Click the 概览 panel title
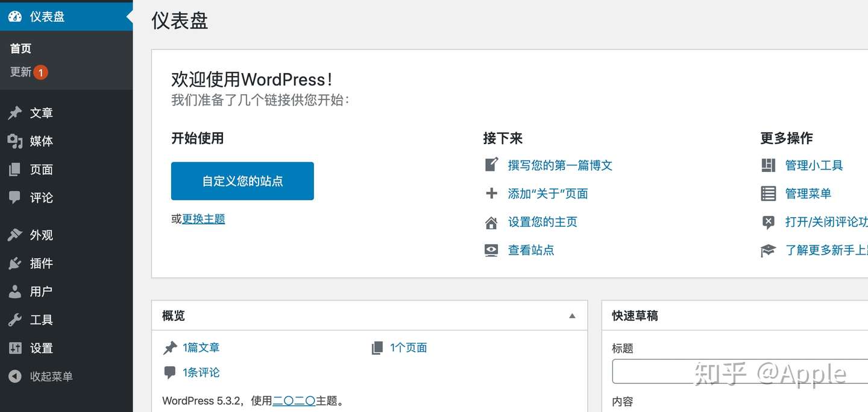Viewport: 868px width, 412px height. click(174, 315)
